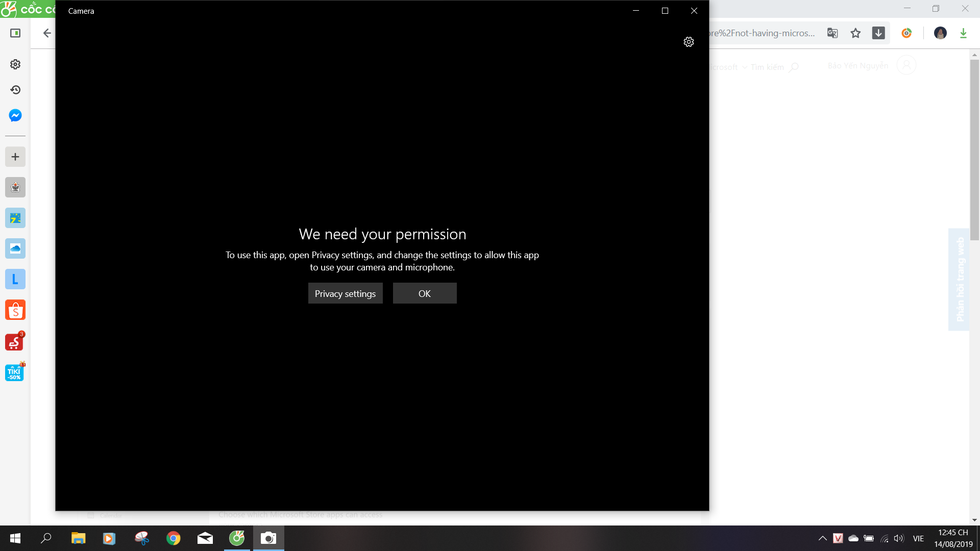
Task: Toggle browser side panel icon
Action: [15, 33]
